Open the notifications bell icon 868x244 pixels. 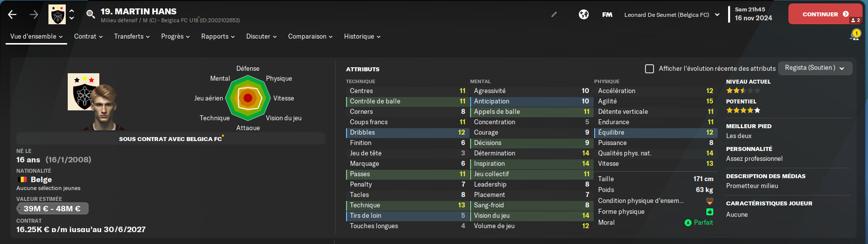tap(855, 35)
